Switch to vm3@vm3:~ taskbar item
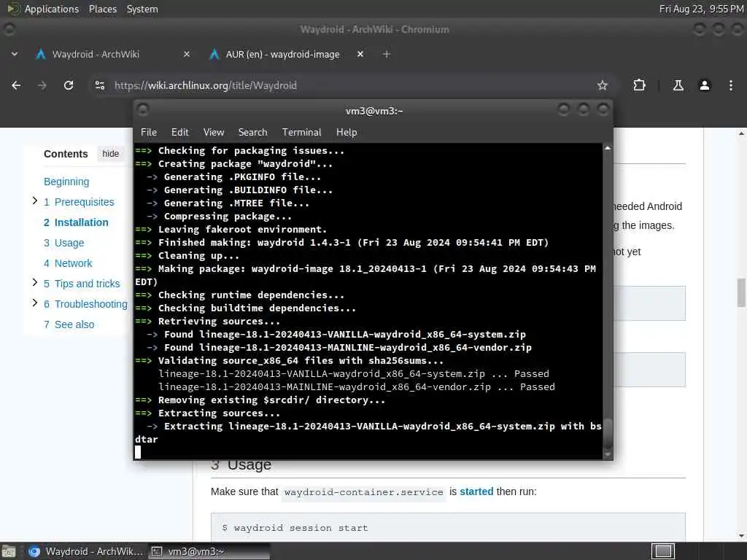This screenshot has height=560, width=747. [209, 551]
